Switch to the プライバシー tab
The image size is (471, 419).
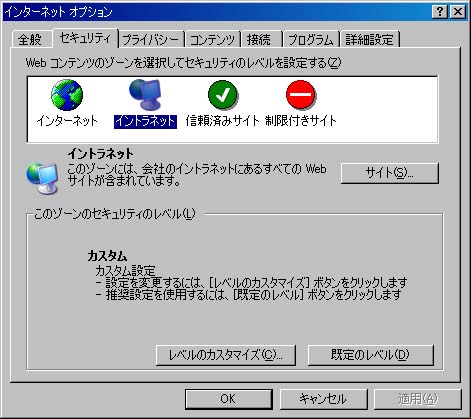pos(151,40)
